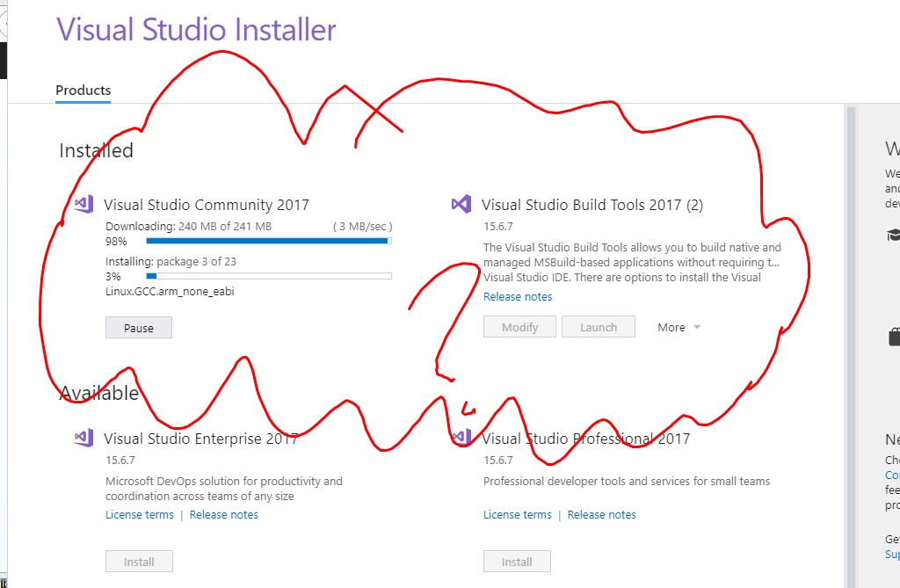Click Modify for Visual Studio Build Tools 2017
Screen dimensions: 900x588
coord(519,327)
